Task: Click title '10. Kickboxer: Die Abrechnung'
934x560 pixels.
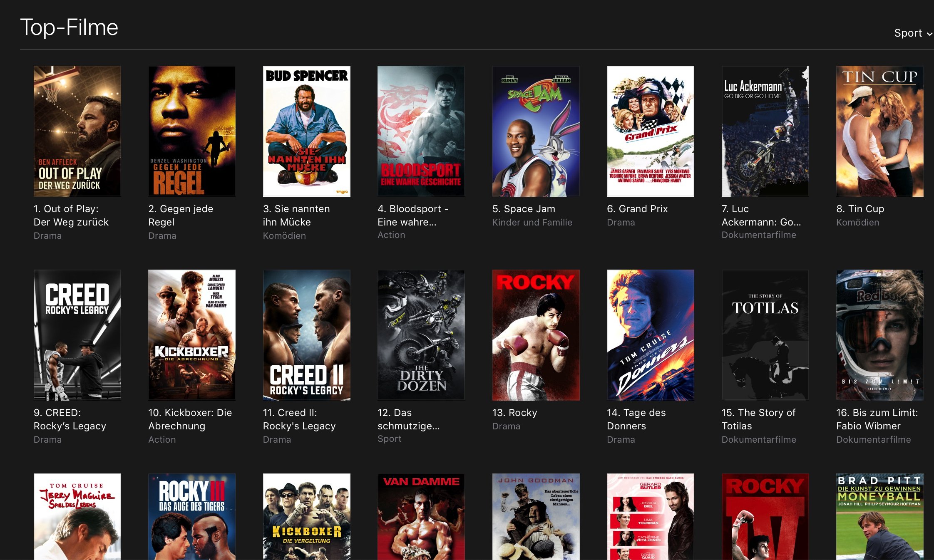Action: click(x=190, y=419)
